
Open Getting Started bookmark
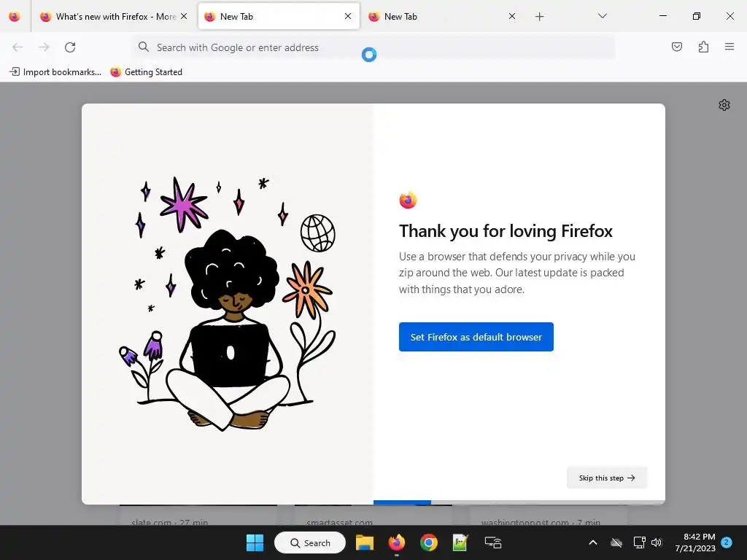point(146,72)
